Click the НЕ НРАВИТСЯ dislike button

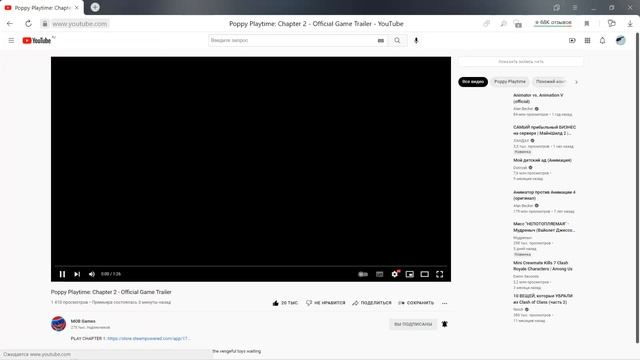[326, 303]
